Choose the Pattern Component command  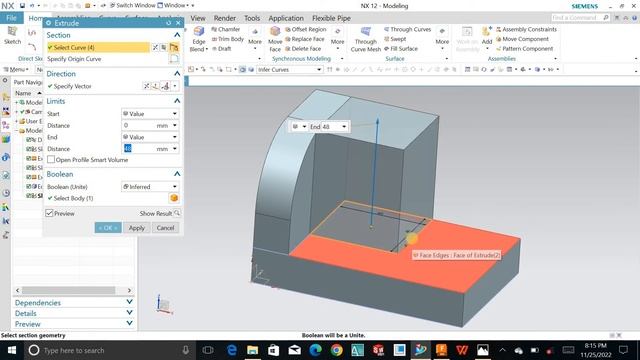(x=524, y=49)
